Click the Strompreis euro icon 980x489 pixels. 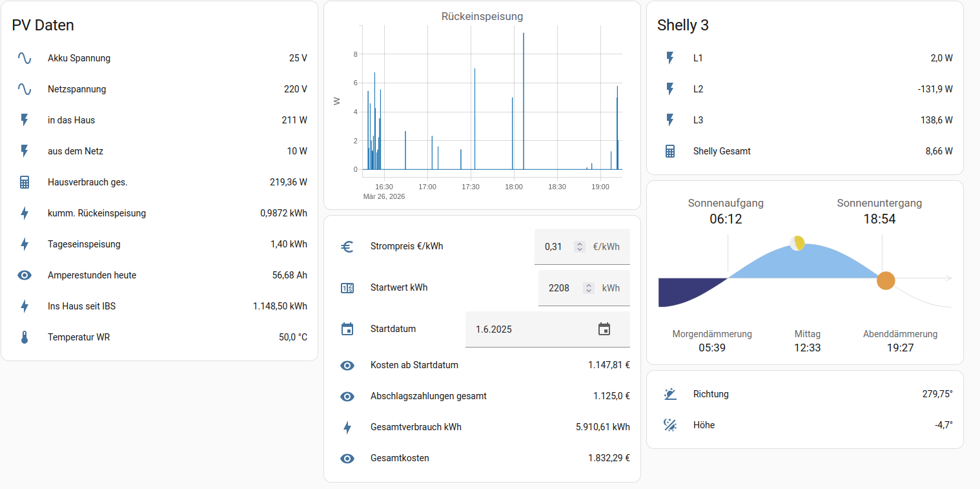tap(347, 246)
